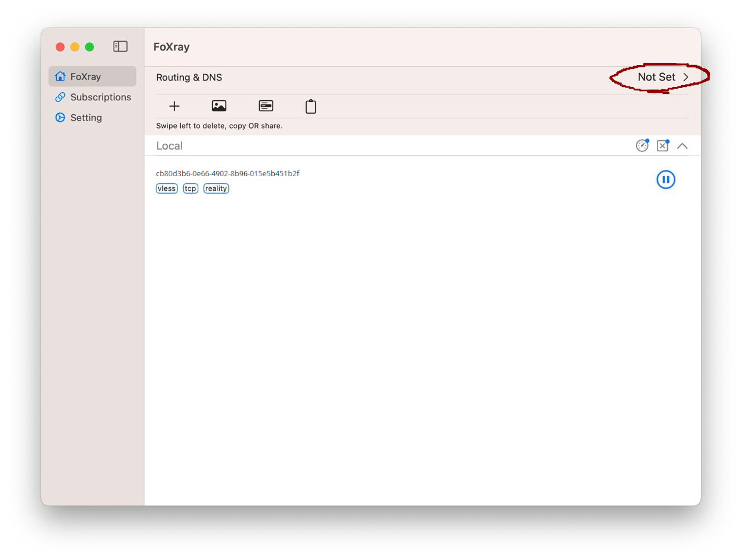Viewport: 742px width, 560px height.
Task: Select the cb80d3b6 server entry
Action: tap(423, 180)
